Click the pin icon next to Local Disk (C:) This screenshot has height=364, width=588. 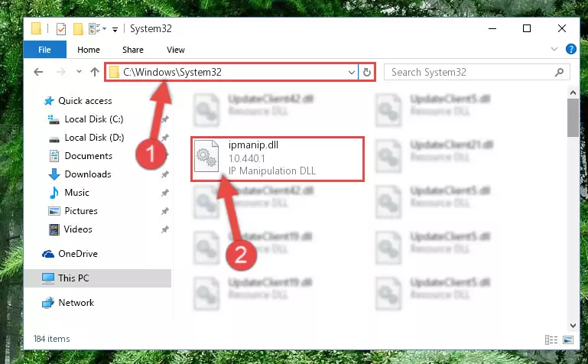pyautogui.click(x=164, y=119)
